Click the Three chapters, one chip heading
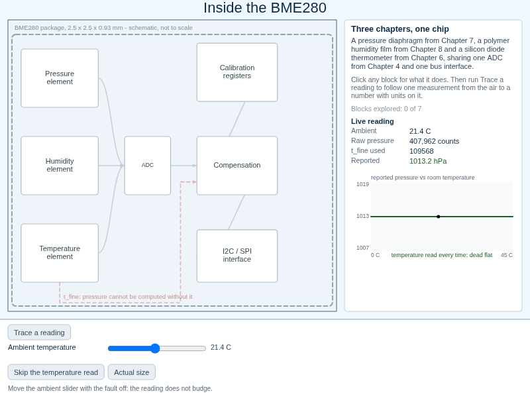 [x=400, y=29]
